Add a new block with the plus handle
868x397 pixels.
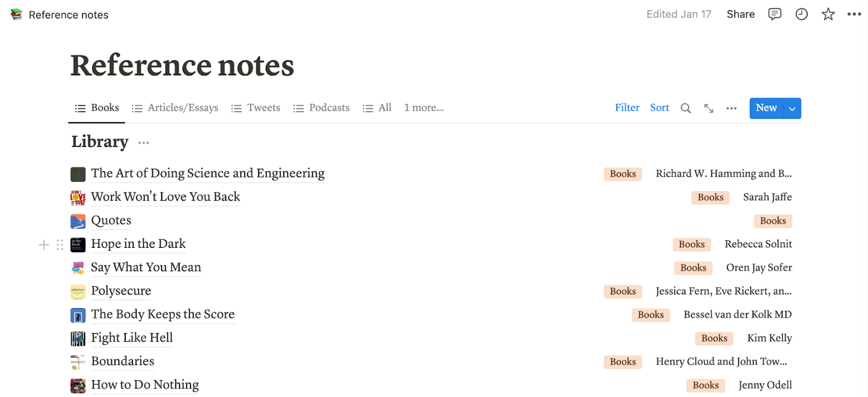(x=43, y=245)
